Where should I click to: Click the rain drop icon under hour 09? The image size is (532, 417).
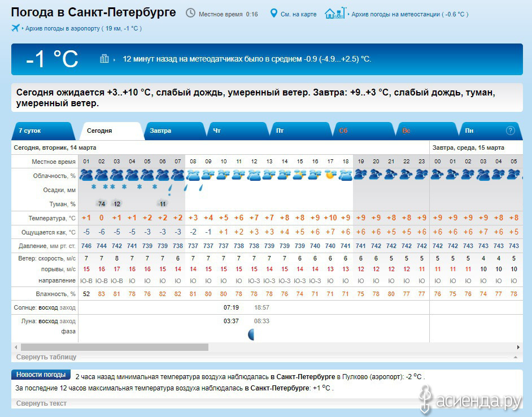(201, 188)
